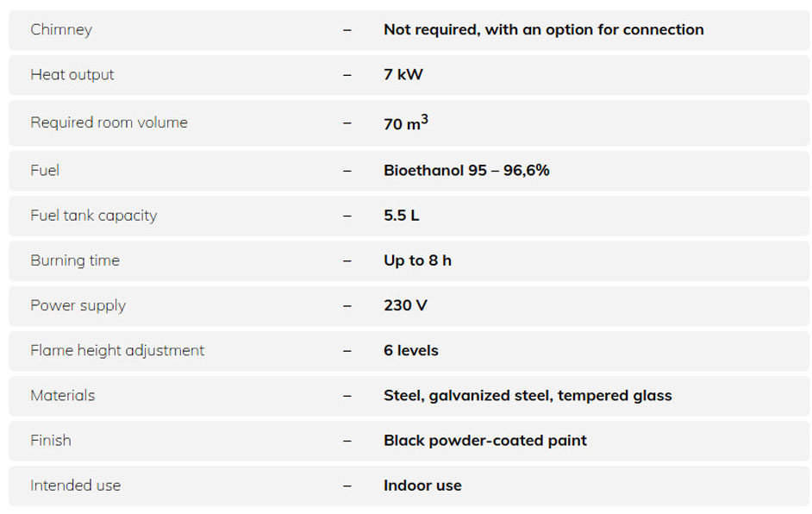Select the 7 kW value
812x514 pixels.
403,74
